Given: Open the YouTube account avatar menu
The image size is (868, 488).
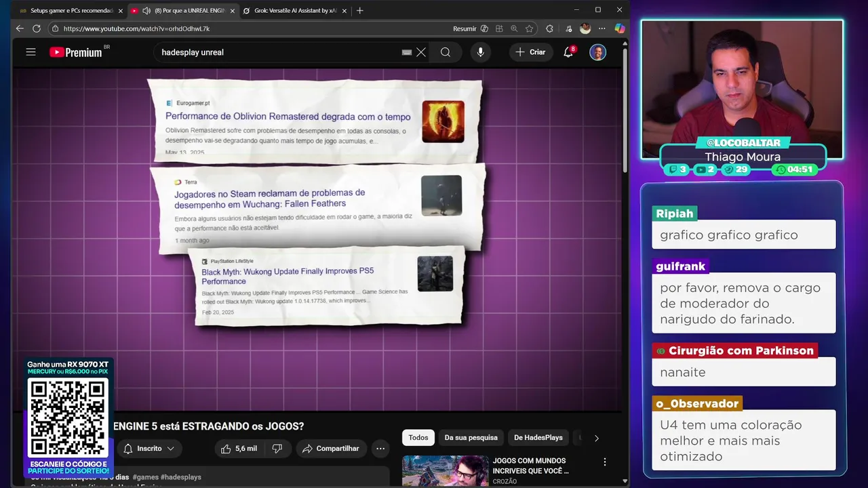Looking at the screenshot, I should (597, 52).
